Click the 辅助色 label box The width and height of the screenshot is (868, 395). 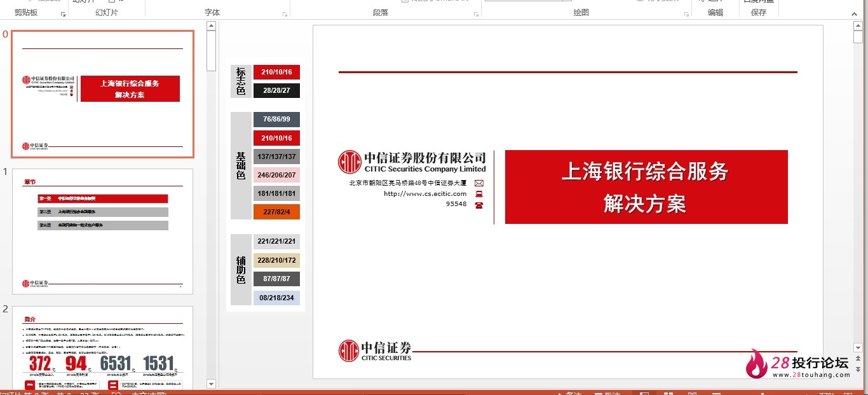pyautogui.click(x=241, y=270)
